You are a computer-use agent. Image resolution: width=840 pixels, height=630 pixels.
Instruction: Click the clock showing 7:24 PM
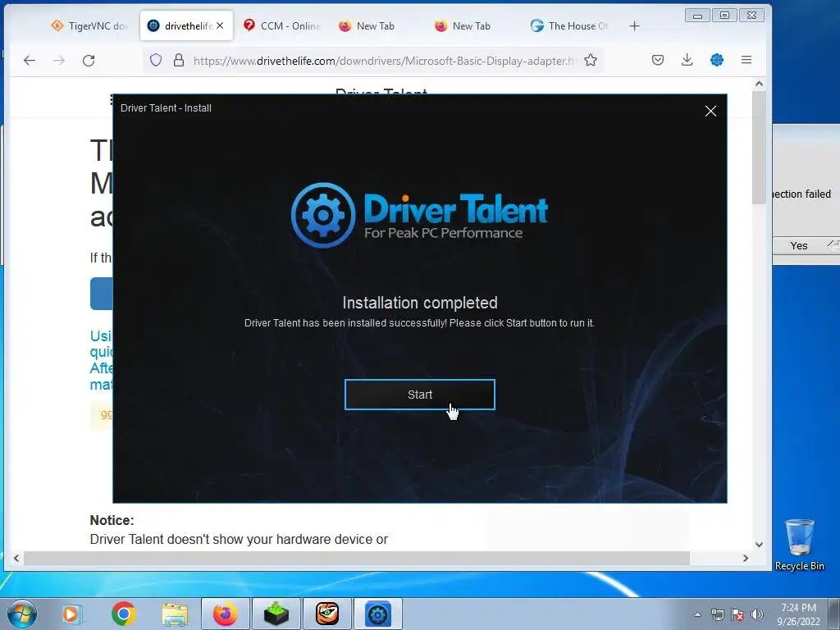pos(798,614)
